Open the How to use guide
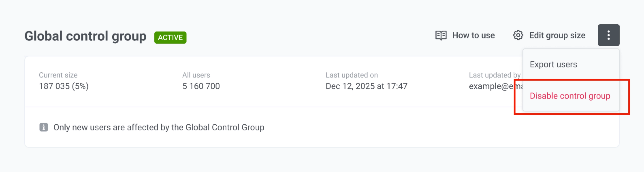Viewport: 644px width, 172px height. pos(473,35)
